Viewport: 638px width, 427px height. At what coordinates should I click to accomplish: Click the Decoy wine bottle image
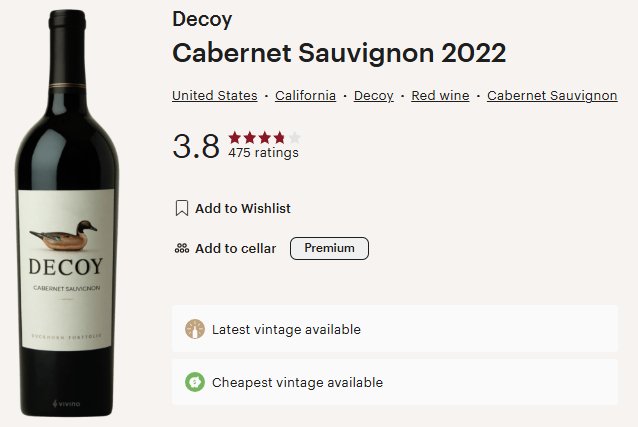pyautogui.click(x=67, y=180)
